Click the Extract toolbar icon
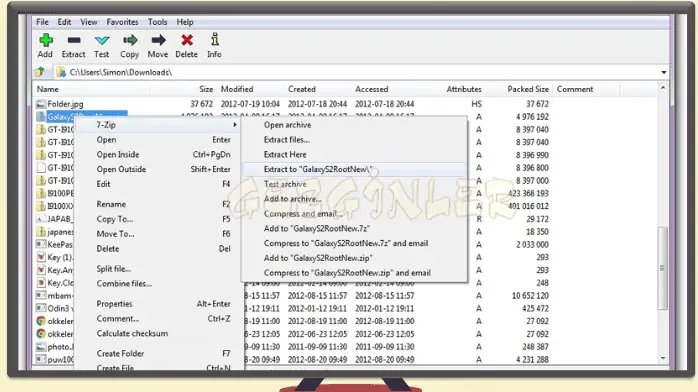698x392 pixels. [x=73, y=40]
